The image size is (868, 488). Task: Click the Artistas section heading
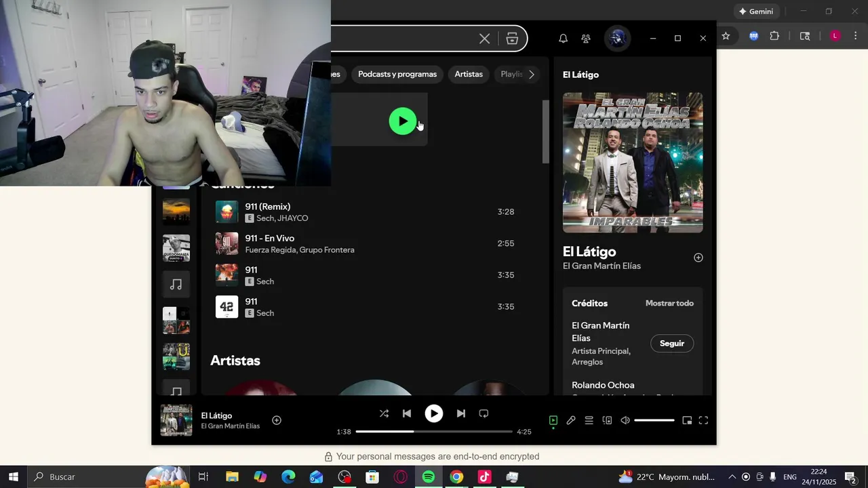(x=235, y=361)
